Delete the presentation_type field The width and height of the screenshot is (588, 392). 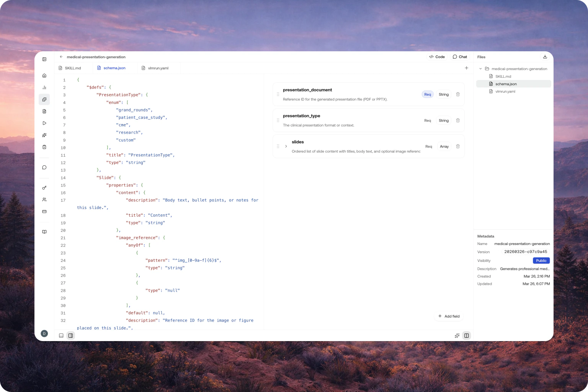point(458,120)
